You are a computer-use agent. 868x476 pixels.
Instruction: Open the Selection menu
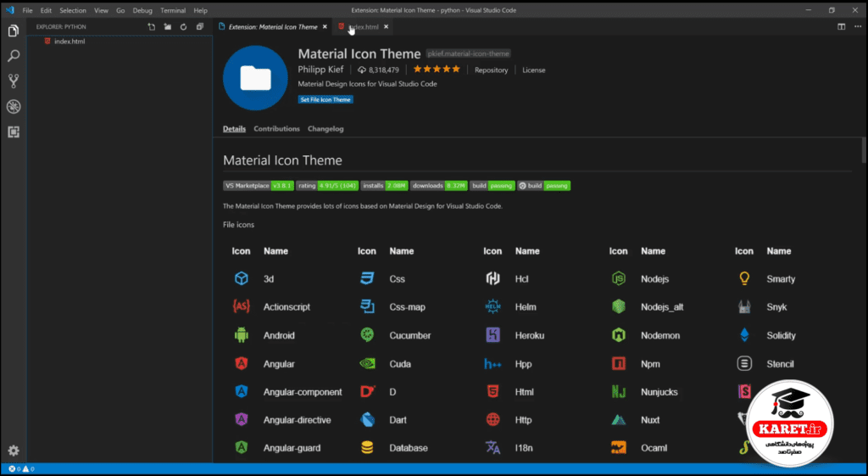point(73,10)
